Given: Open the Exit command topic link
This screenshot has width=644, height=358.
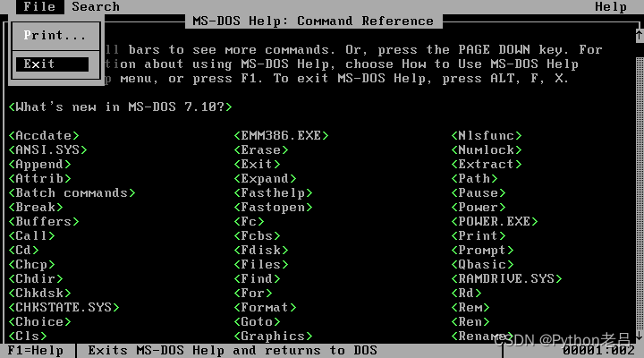Looking at the screenshot, I should (x=257, y=165).
